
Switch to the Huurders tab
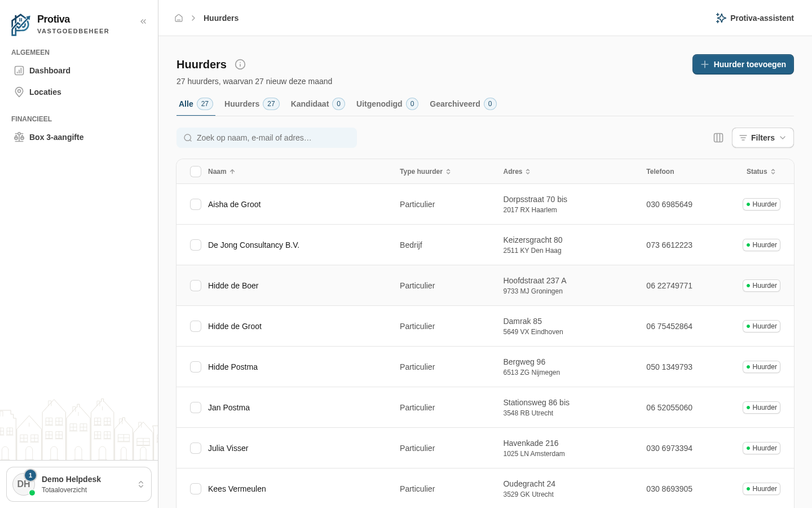coord(251,104)
